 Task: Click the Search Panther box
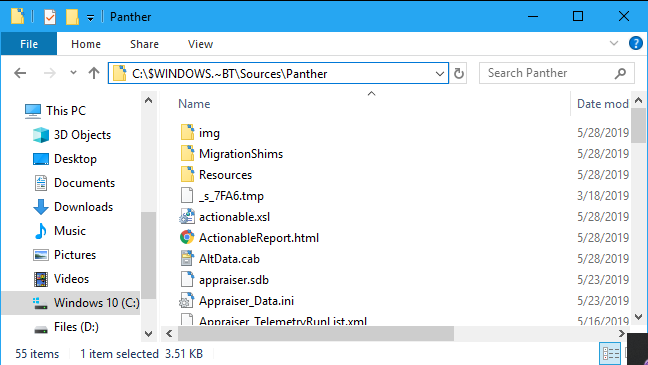click(557, 73)
